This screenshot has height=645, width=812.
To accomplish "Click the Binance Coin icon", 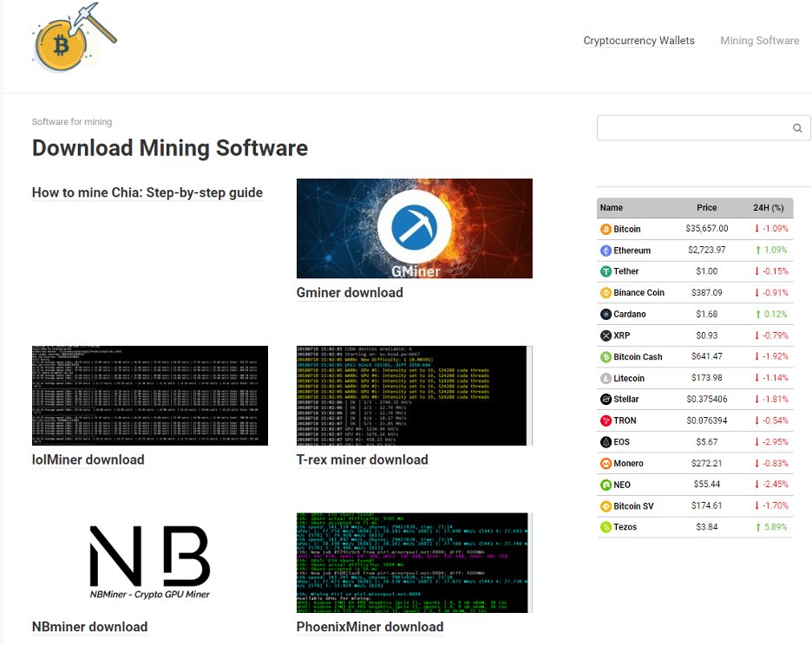I will (606, 292).
